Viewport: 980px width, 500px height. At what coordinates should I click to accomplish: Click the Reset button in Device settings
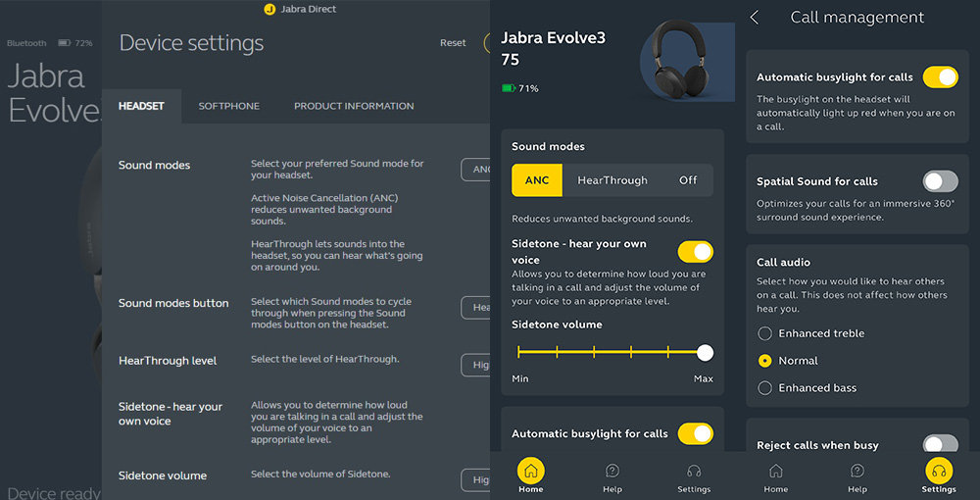click(453, 43)
